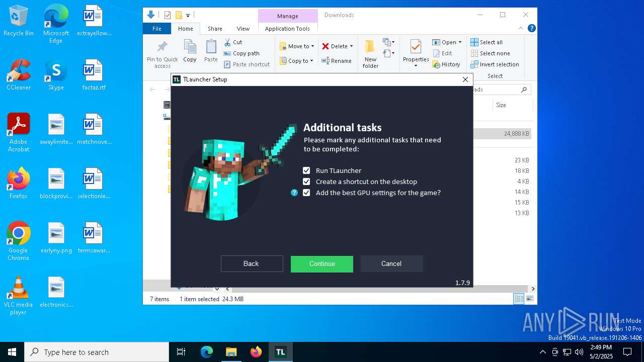Viewport: 644px width, 362px height.
Task: Click the search icon in Downloads search box
Action: click(524, 89)
